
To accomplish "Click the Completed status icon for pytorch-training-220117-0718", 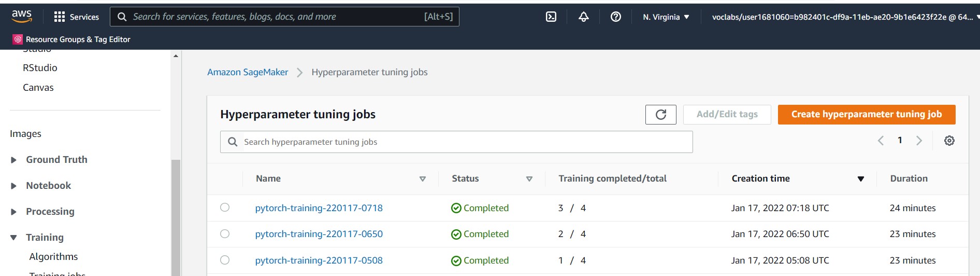I will pyautogui.click(x=456, y=208).
